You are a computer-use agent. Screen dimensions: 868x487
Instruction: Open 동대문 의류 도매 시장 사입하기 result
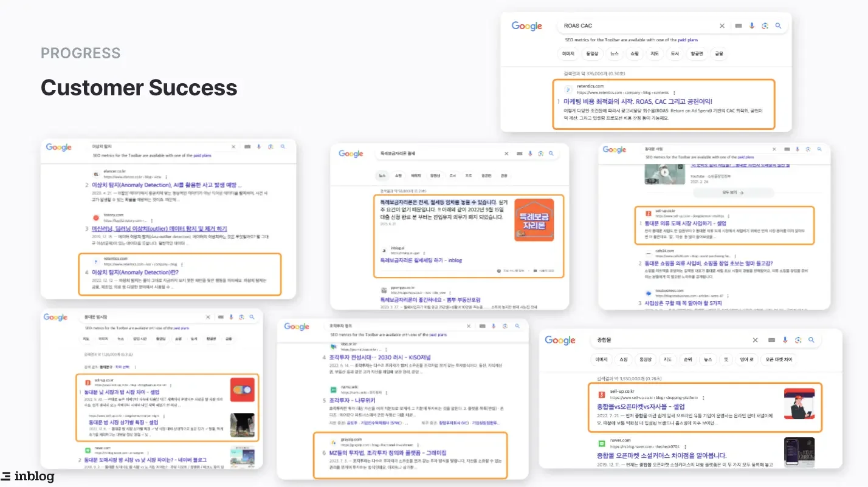click(684, 223)
